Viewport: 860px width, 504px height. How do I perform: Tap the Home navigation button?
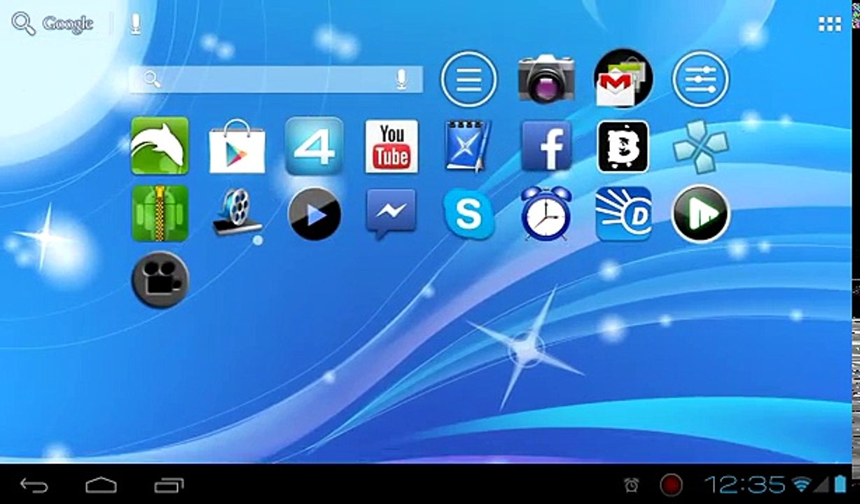click(x=102, y=485)
